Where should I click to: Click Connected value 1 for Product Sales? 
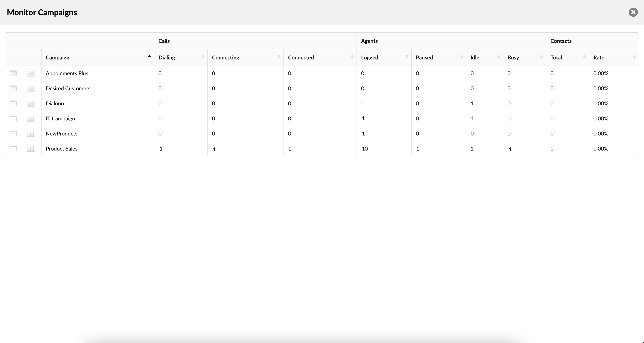tap(290, 148)
